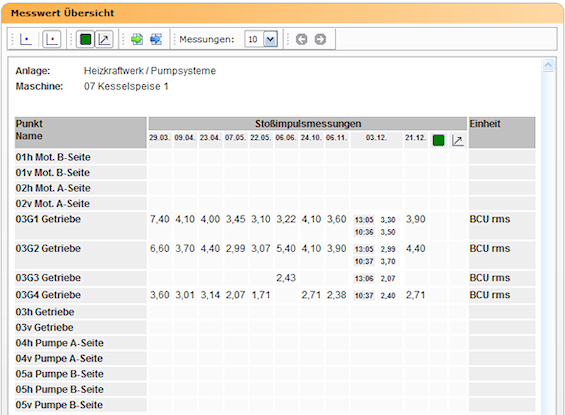Viewport: 565px width, 415px height.
Task: Select the 09.04. date column header
Action: [185, 138]
